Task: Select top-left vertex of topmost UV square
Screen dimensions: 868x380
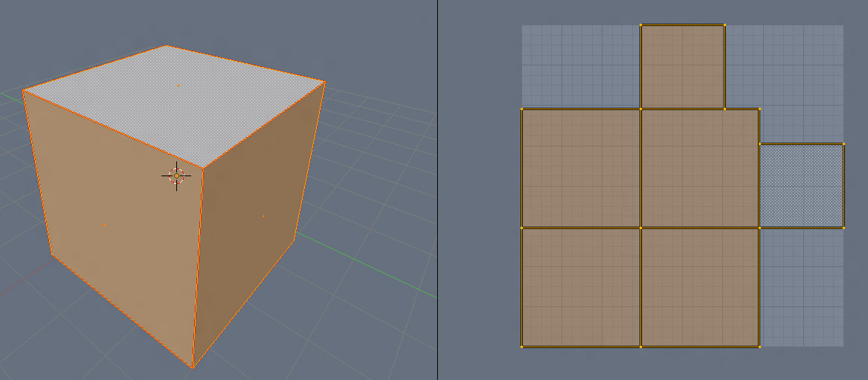Action: (641, 25)
